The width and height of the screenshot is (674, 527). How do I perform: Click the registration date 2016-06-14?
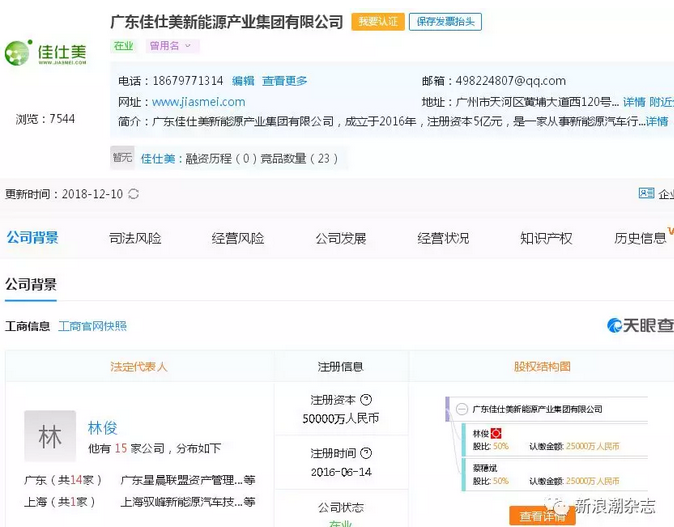(341, 472)
